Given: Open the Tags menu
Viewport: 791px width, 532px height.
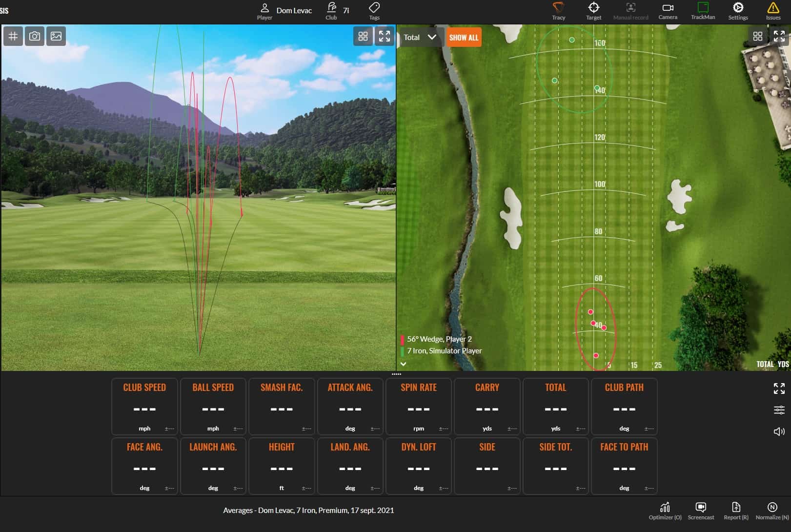Looking at the screenshot, I should [374, 10].
